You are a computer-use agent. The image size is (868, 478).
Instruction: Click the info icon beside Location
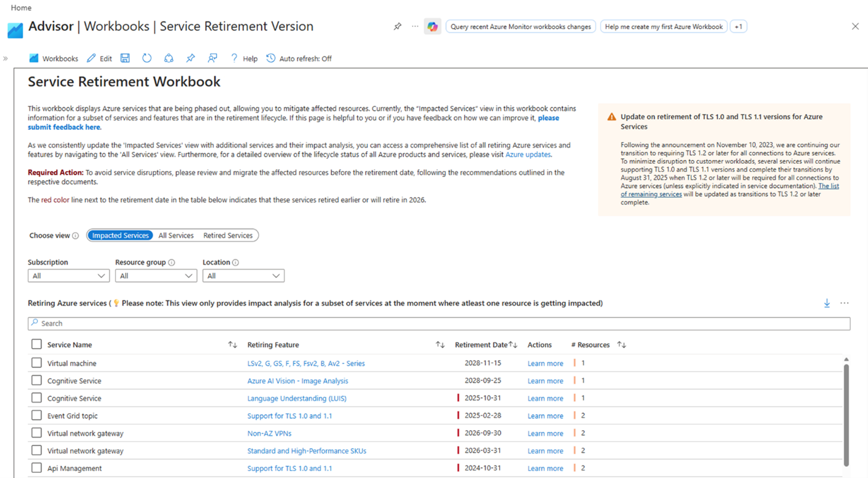pyautogui.click(x=236, y=262)
